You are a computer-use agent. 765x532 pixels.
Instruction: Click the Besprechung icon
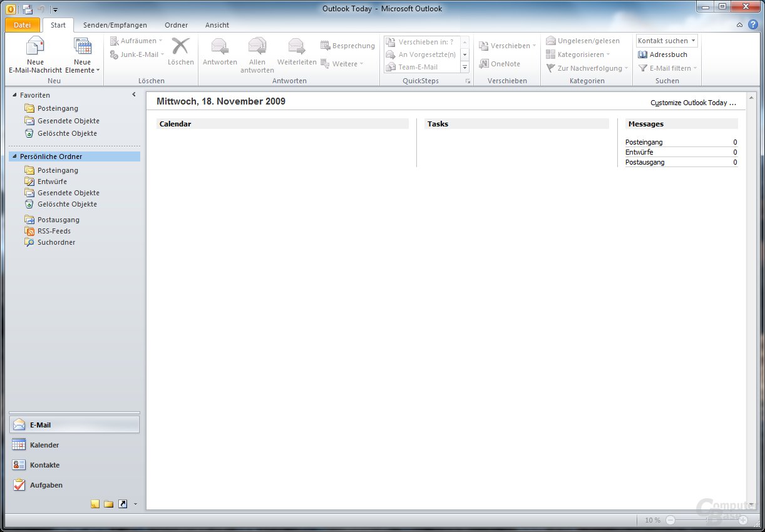pyautogui.click(x=325, y=46)
